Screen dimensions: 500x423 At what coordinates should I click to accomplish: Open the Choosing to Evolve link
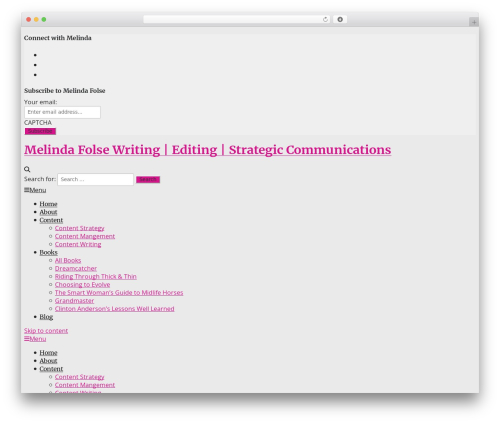83,284
